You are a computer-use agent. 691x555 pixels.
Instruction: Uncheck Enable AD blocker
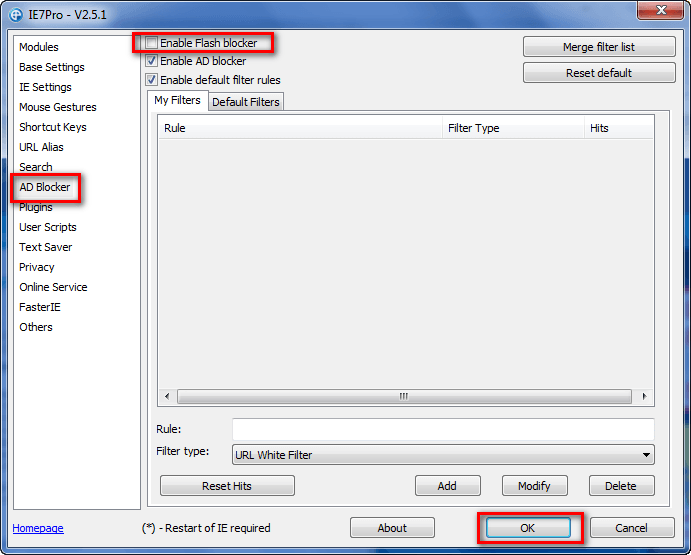(151, 61)
